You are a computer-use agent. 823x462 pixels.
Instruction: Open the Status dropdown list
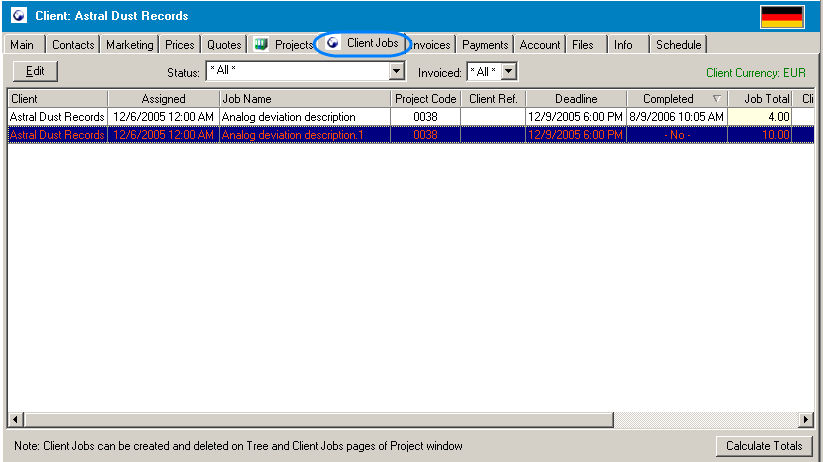point(396,72)
